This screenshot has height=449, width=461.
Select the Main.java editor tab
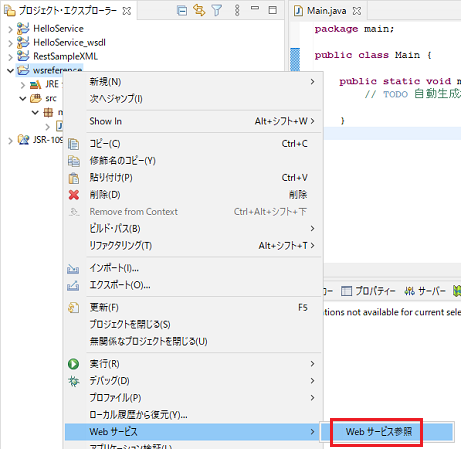coord(326,11)
